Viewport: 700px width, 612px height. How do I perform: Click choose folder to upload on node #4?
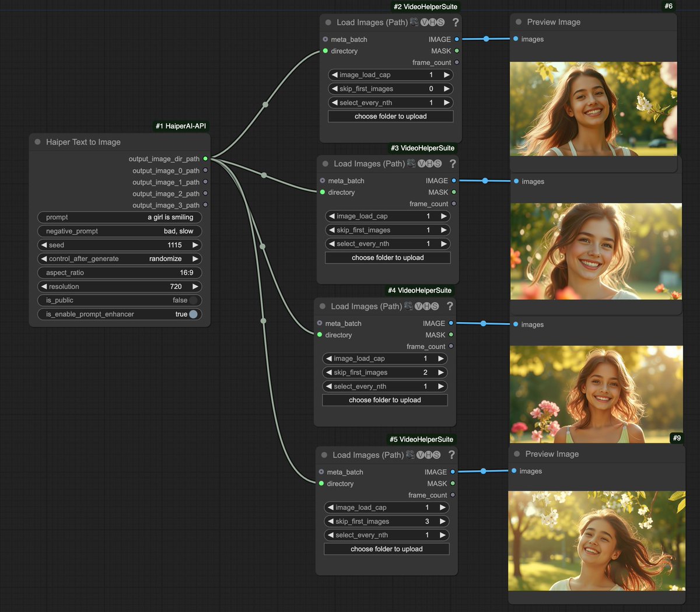pyautogui.click(x=385, y=400)
